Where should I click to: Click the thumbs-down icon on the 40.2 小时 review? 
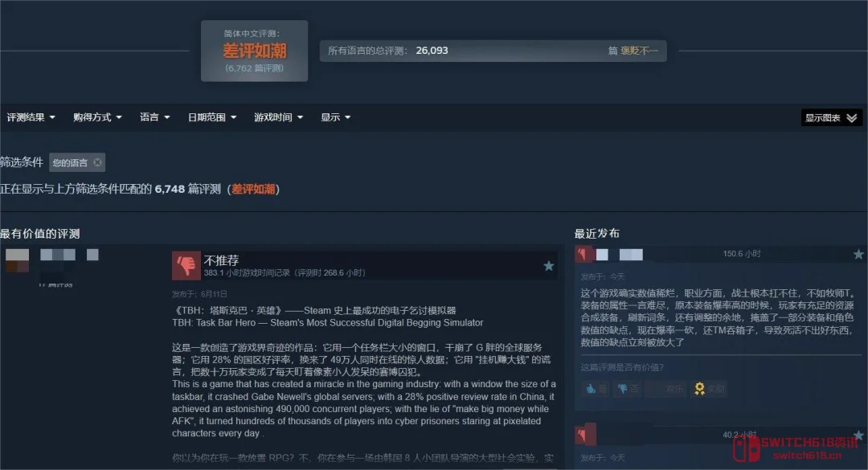coord(585,435)
